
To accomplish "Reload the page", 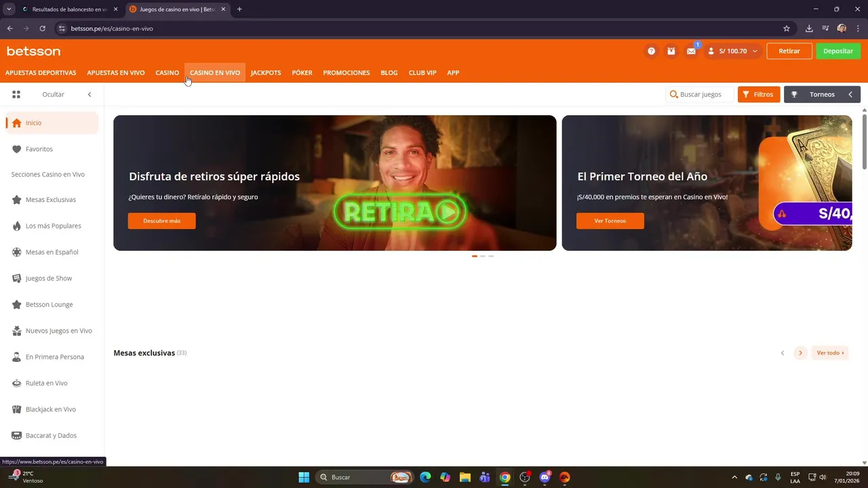I will tap(42, 28).
